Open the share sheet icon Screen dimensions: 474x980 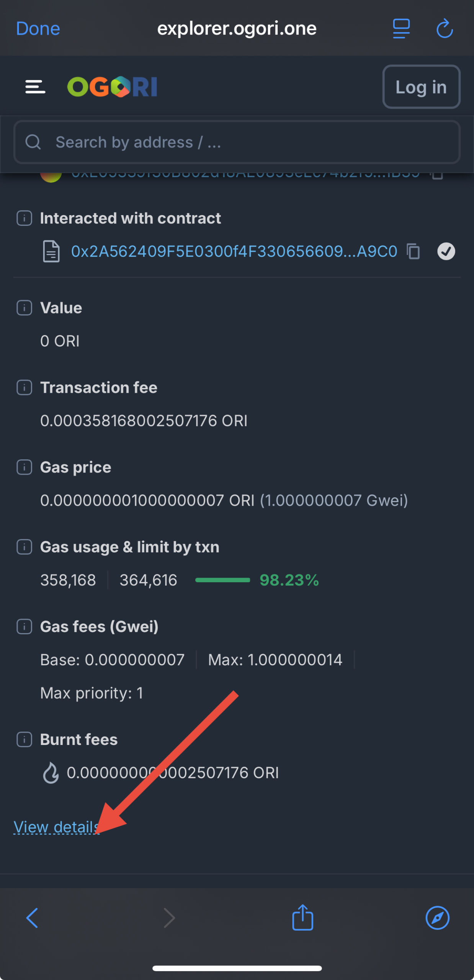(x=302, y=917)
